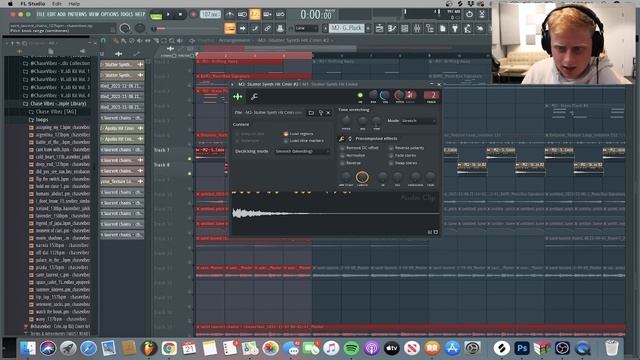Viewport: 640px width, 360px height.
Task: Toggle the pattern/song mode switch
Action: pos(156,15)
